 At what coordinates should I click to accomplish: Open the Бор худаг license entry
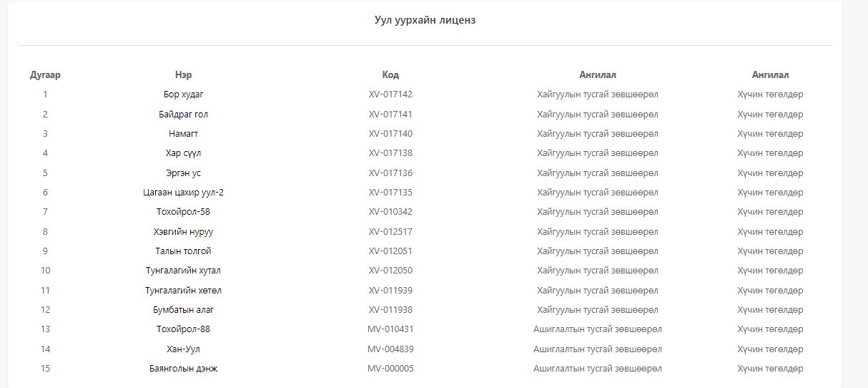coord(183,94)
